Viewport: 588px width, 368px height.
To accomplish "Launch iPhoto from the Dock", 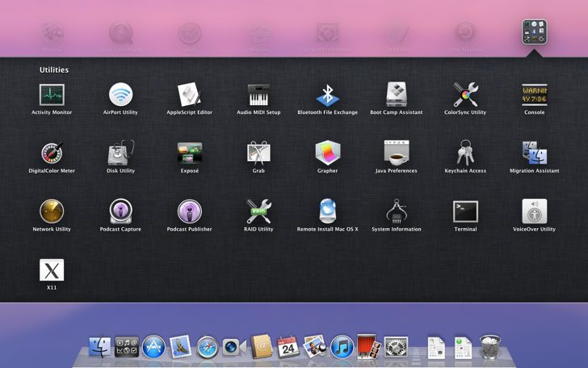I will click(x=315, y=346).
